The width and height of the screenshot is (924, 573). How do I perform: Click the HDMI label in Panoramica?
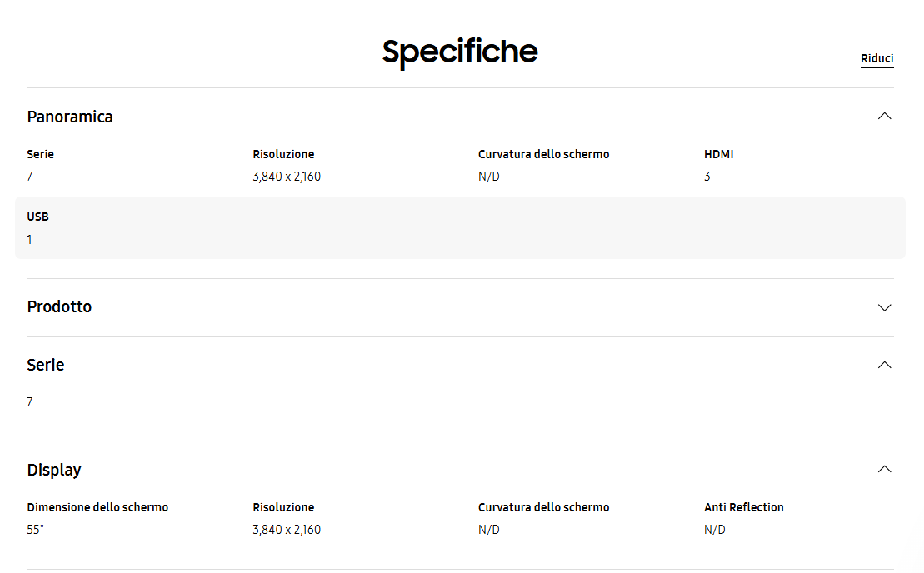(718, 154)
